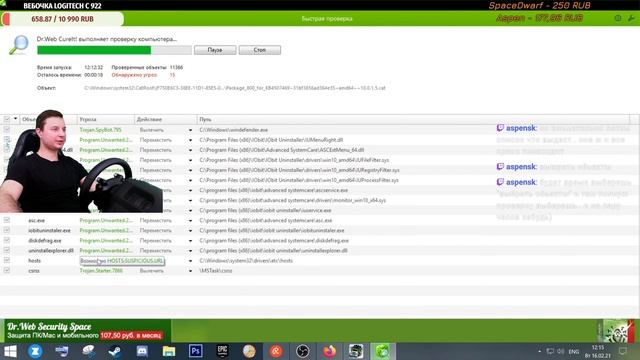Open the header dropdown arrow next to select-all
This screenshot has width=640, height=360.
tap(16, 119)
